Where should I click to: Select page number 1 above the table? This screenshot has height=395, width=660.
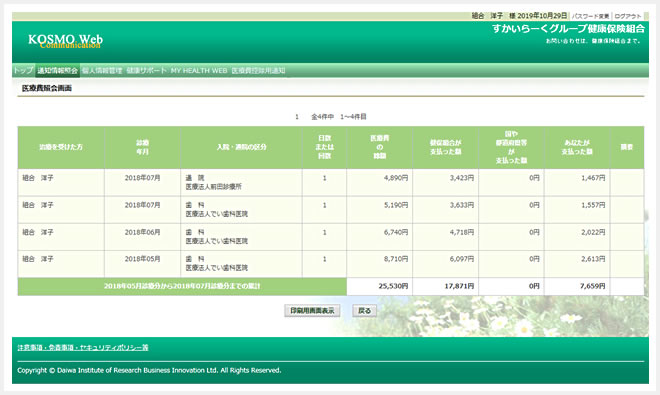pos(297,117)
